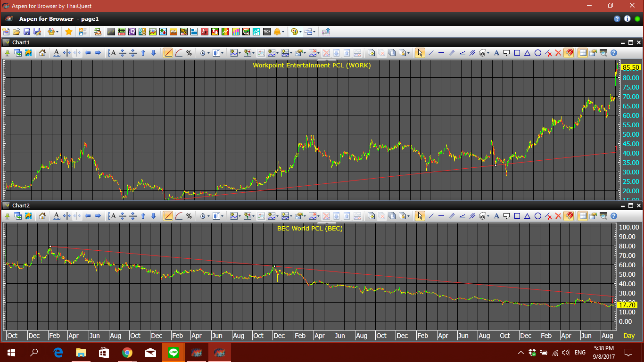This screenshot has height=362, width=644.
Task: Select the callout bubble tool in Chart2
Action: tap(507, 216)
